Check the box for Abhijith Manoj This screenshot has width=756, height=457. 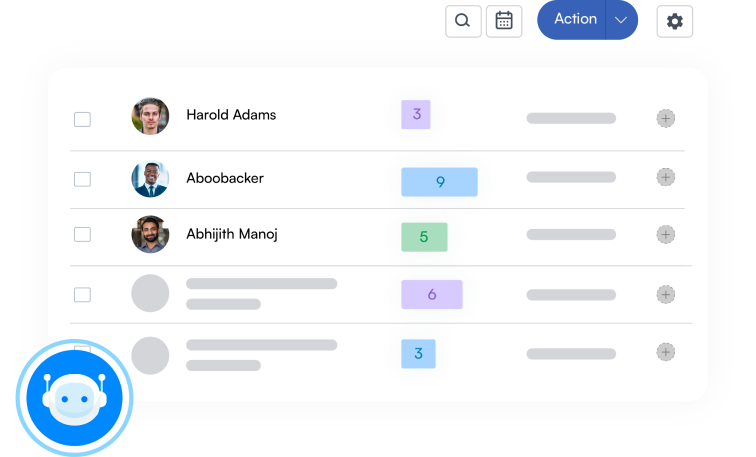pos(82,234)
